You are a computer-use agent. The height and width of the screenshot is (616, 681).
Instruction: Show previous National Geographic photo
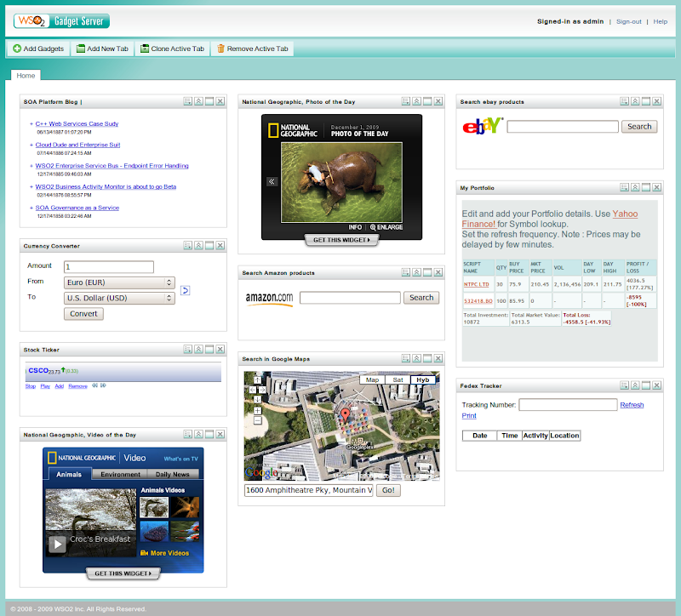click(x=272, y=181)
